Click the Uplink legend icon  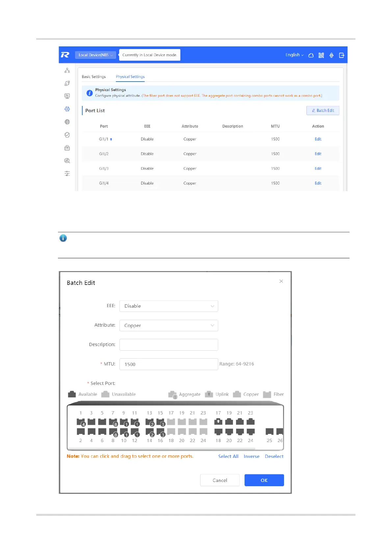coord(209,394)
